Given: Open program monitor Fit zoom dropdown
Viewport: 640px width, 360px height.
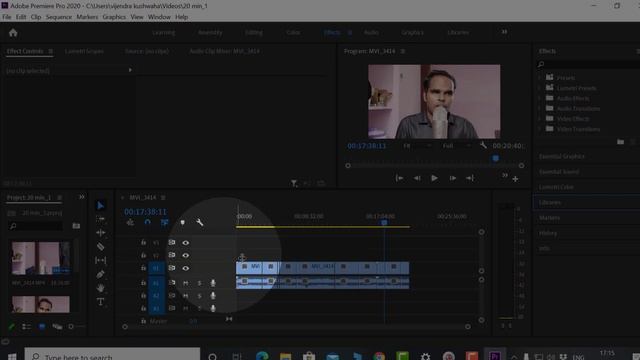Looking at the screenshot, I should (x=417, y=146).
